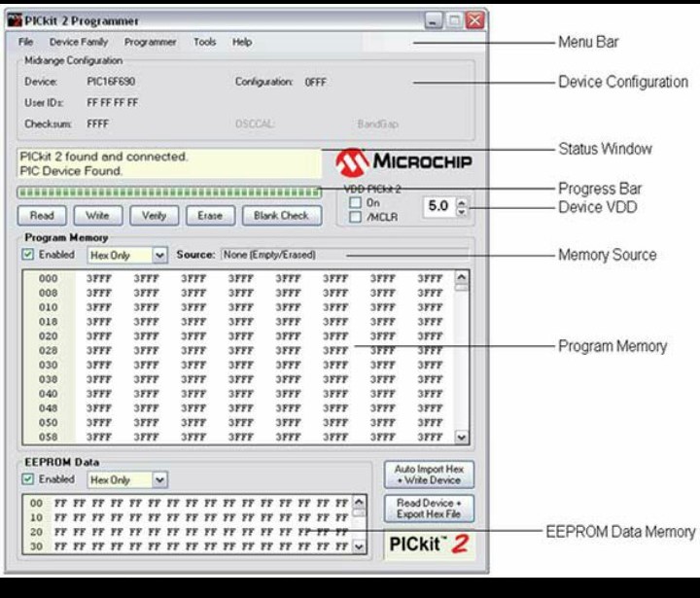
Task: Click the Checksum value FFFF
Action: 98,123
